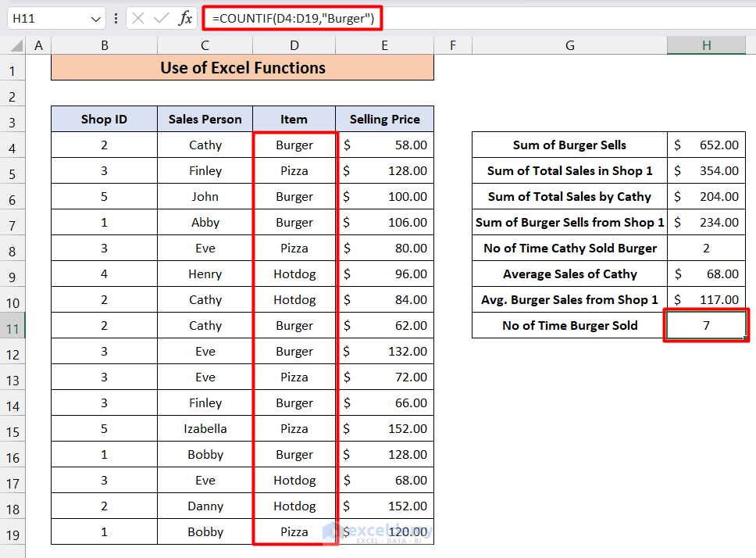The width and height of the screenshot is (756, 558).
Task: Click 'Sum of Total Sales in Shop 1' cell
Action: [x=570, y=170]
